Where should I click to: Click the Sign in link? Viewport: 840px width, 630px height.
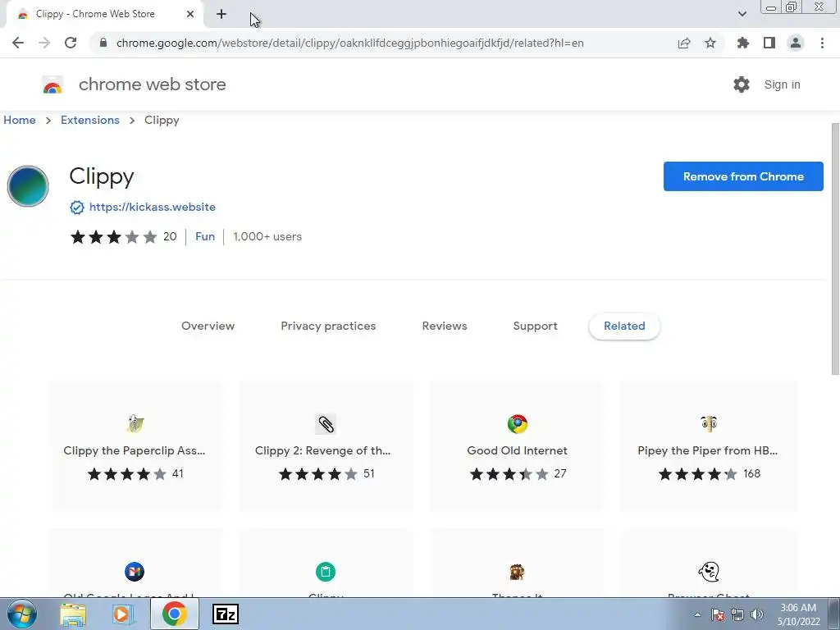782,84
